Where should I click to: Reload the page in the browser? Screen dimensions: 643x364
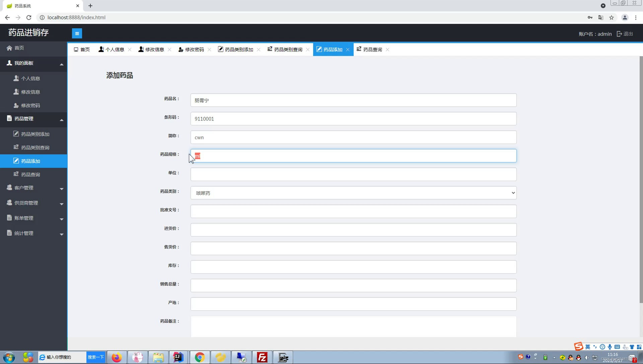click(x=29, y=17)
